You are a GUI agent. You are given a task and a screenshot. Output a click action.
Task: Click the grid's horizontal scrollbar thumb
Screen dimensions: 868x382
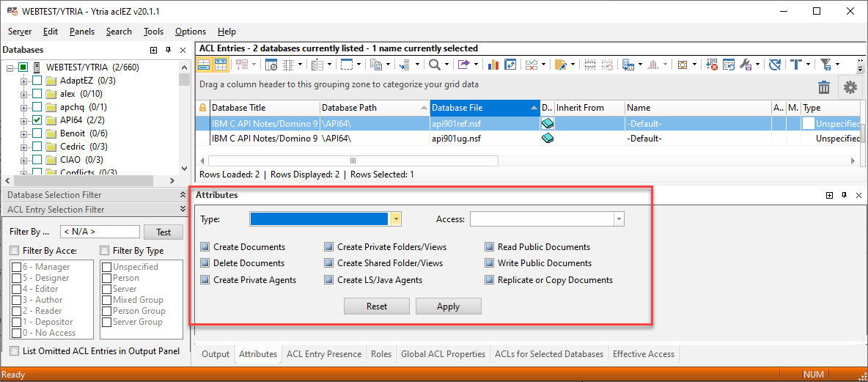coord(353,161)
